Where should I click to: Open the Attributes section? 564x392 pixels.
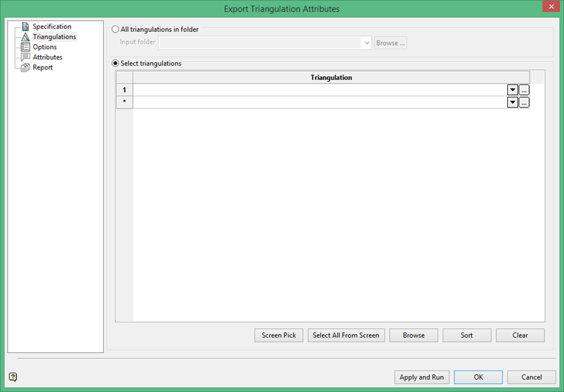(x=47, y=57)
